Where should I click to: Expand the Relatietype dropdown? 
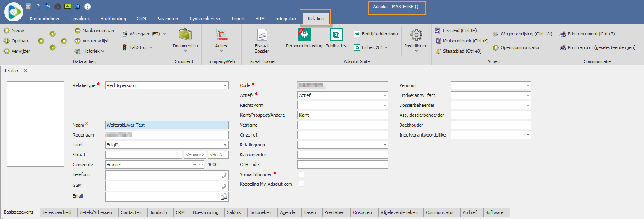[225, 86]
